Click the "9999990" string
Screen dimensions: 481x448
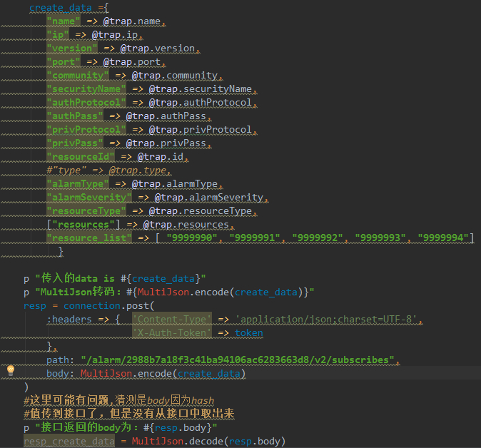click(192, 238)
